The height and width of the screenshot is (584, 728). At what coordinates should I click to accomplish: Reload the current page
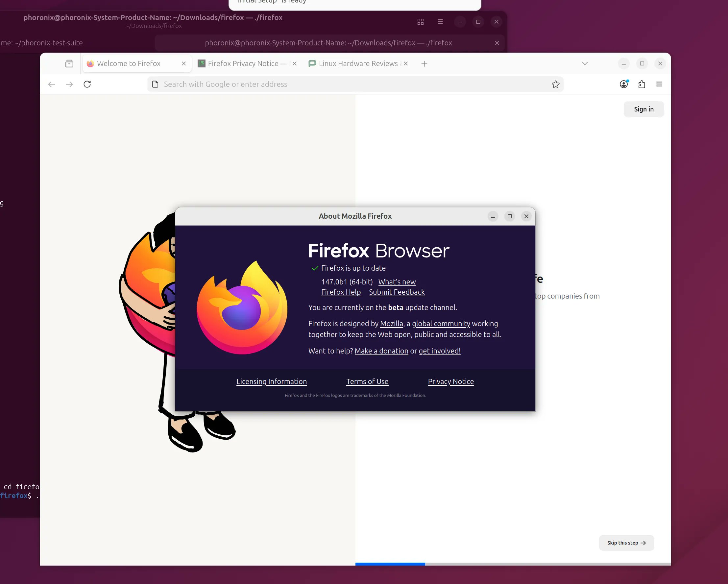[87, 84]
